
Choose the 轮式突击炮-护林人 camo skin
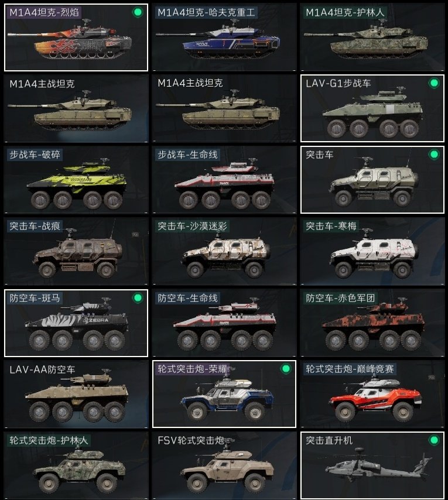pyautogui.click(x=76, y=465)
